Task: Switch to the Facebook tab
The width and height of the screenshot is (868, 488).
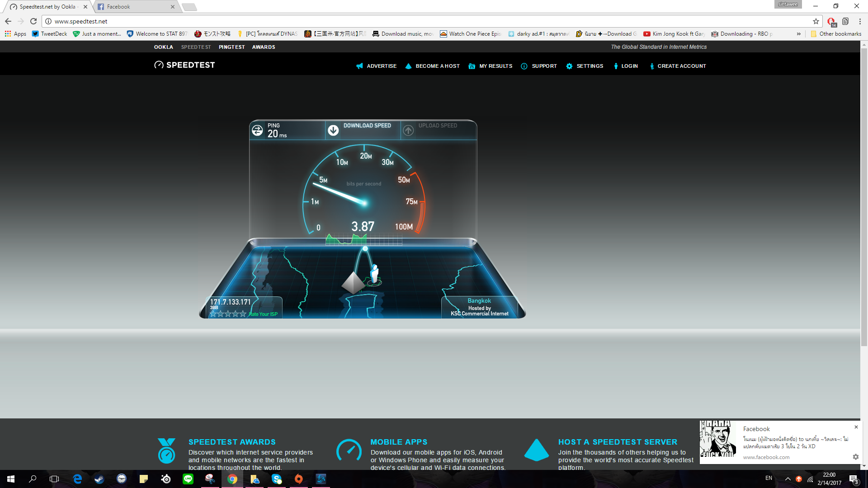Action: (x=136, y=7)
